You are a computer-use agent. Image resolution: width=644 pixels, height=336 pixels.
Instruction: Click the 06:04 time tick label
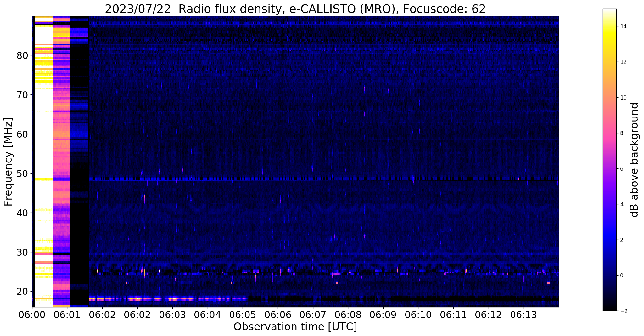[x=208, y=315]
